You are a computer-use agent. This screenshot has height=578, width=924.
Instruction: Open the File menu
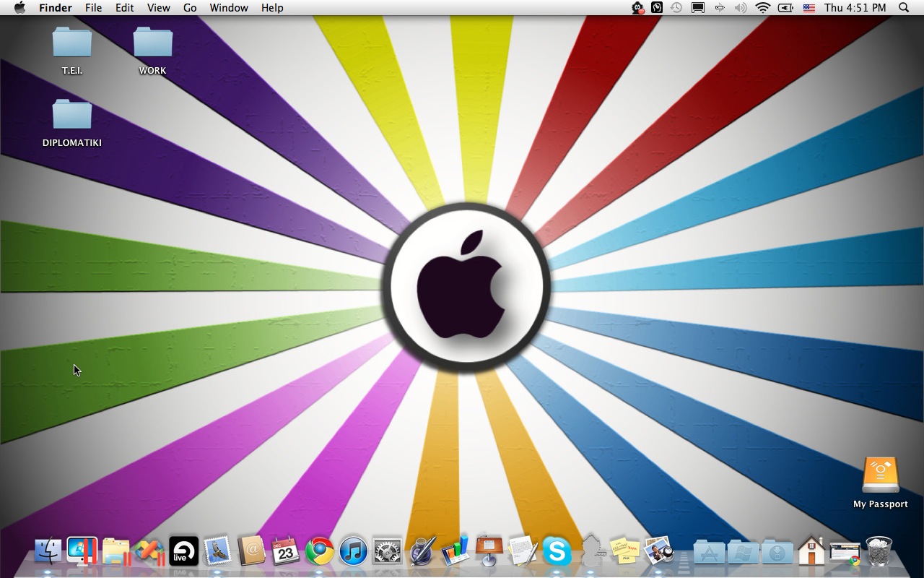point(93,8)
